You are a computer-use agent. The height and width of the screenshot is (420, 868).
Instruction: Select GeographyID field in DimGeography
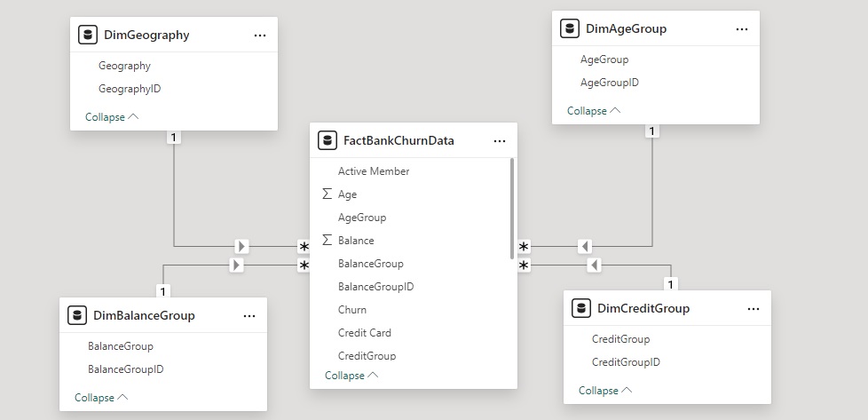[x=130, y=89]
